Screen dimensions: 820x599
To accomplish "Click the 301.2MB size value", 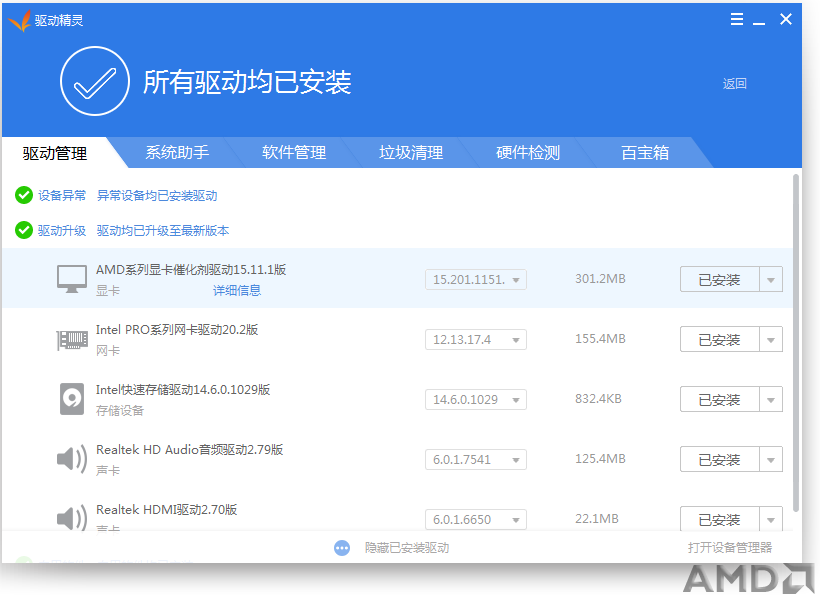I will coord(600,279).
